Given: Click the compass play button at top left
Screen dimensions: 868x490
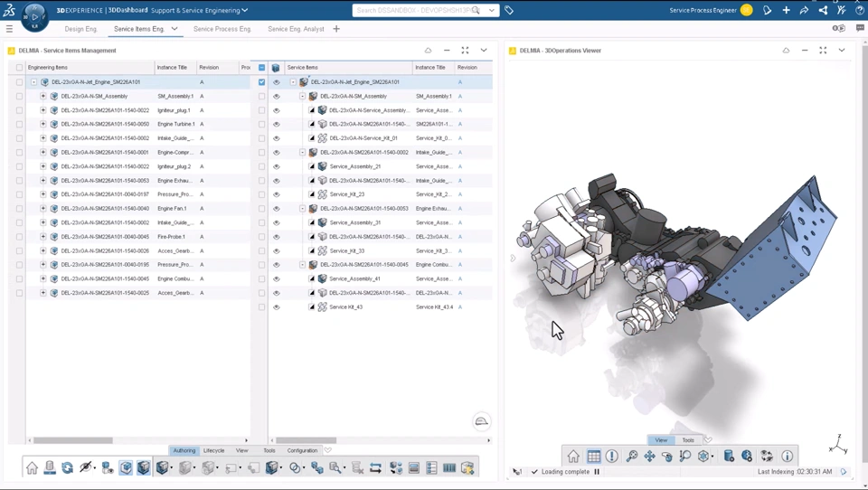Looking at the screenshot, I should click(35, 15).
